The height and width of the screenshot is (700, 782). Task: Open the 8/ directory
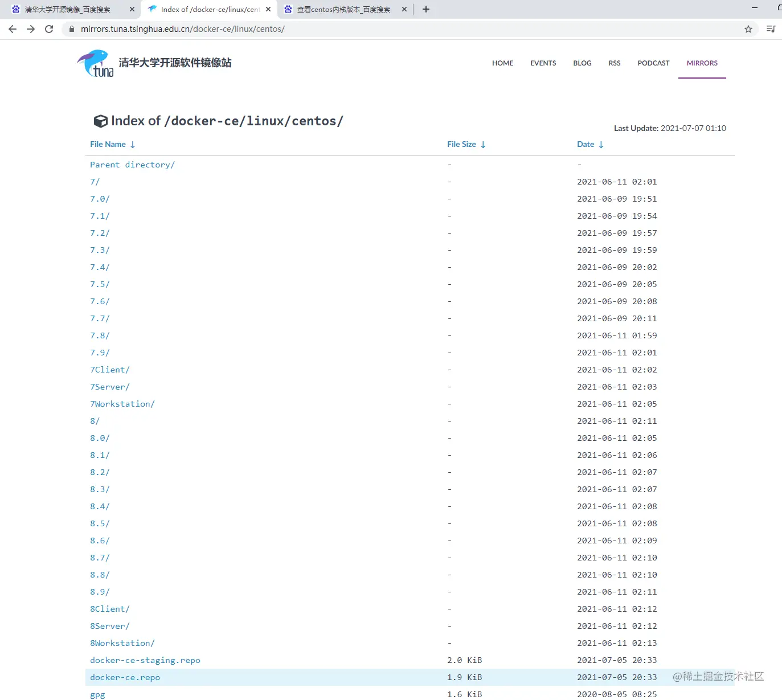click(95, 421)
